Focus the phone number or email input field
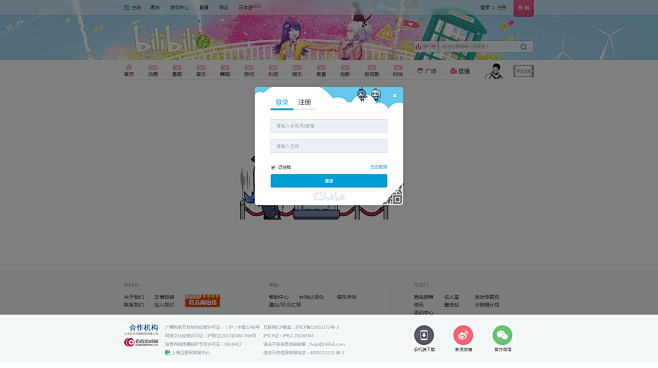The height and width of the screenshot is (368, 658). 329,125
